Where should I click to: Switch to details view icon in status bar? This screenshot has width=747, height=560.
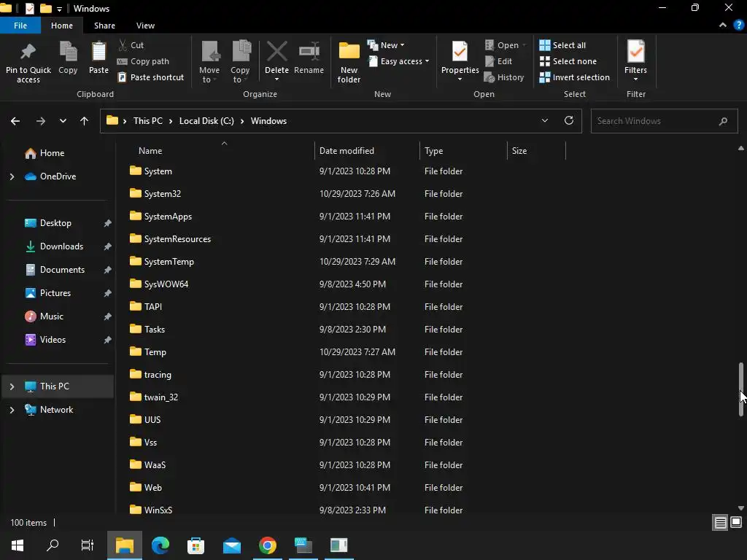coord(720,523)
